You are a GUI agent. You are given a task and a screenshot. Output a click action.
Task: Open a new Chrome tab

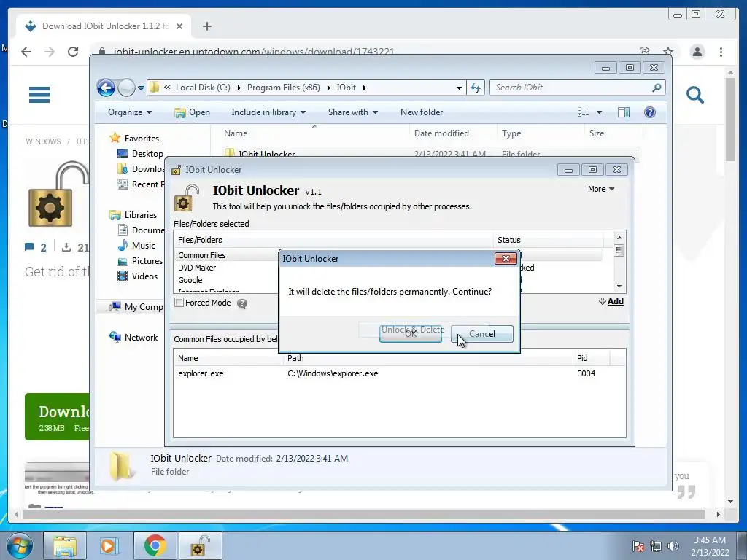point(206,26)
